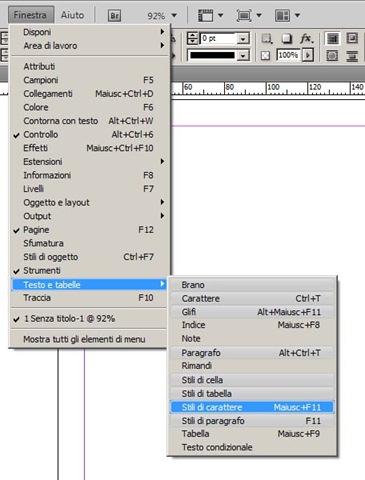365x480 pixels.
Task: Adjust stroke weight with stepper arrows
Action: [x=192, y=39]
